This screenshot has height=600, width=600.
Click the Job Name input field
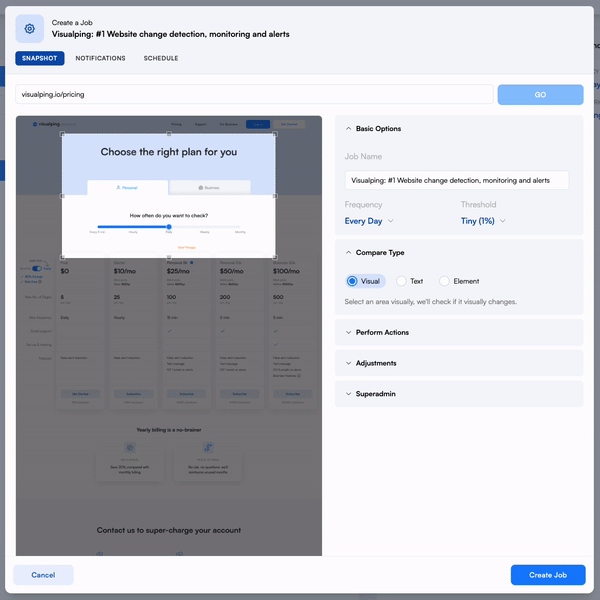[x=457, y=180]
